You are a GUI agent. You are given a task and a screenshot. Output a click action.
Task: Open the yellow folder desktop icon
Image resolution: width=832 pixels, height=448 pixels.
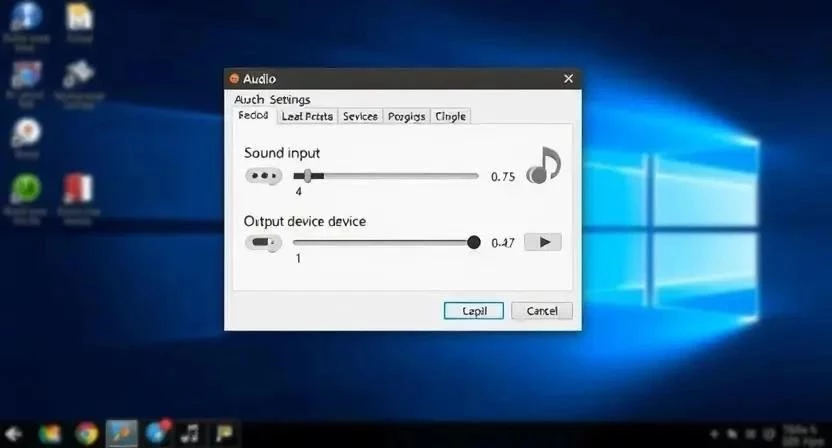tap(78, 17)
